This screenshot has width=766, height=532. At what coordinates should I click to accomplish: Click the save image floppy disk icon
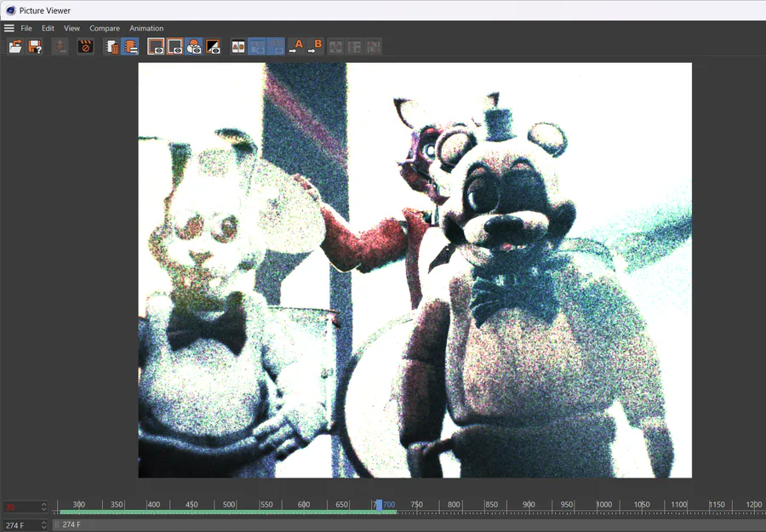click(35, 47)
